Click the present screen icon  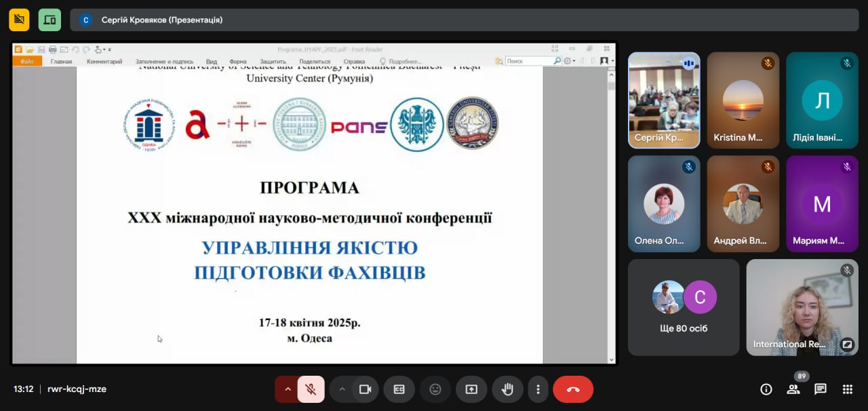(x=471, y=389)
